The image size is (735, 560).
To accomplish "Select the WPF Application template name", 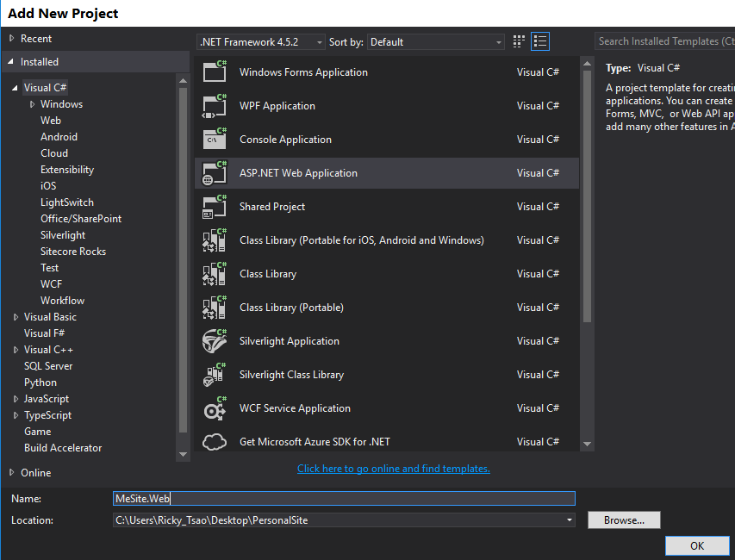I will click(277, 106).
